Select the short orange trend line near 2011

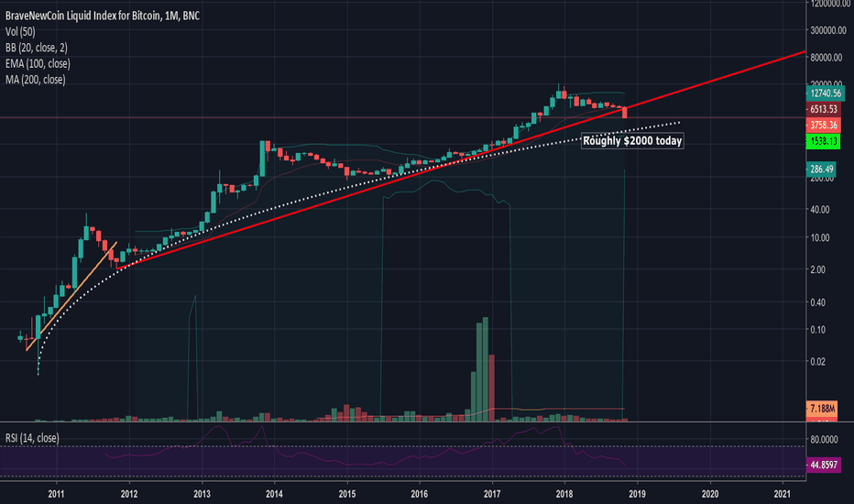[x=71, y=296]
